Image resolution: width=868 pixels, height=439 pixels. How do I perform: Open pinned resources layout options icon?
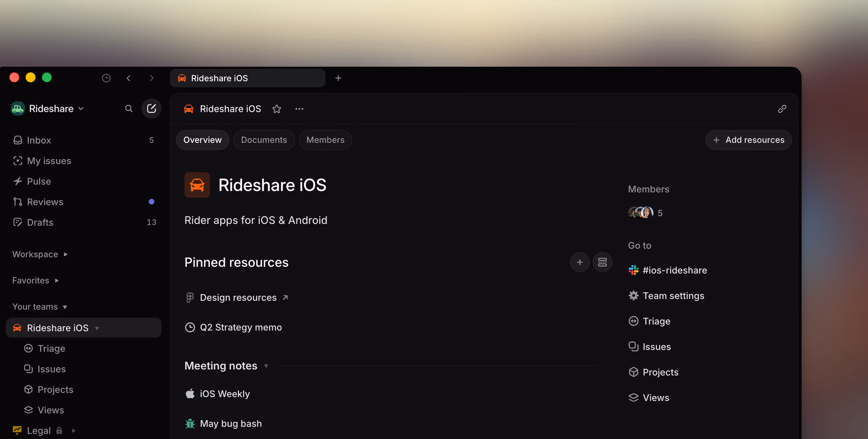[602, 262]
